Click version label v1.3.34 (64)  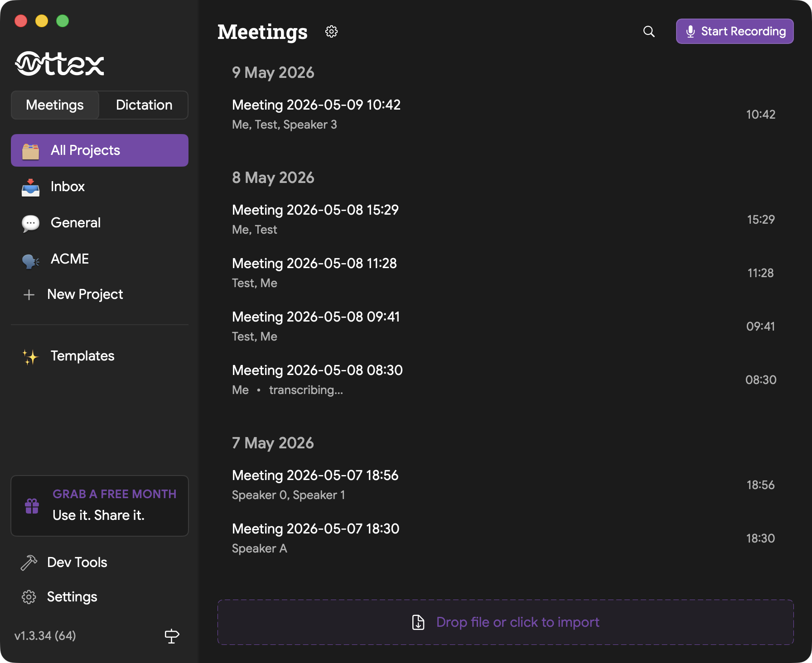45,636
